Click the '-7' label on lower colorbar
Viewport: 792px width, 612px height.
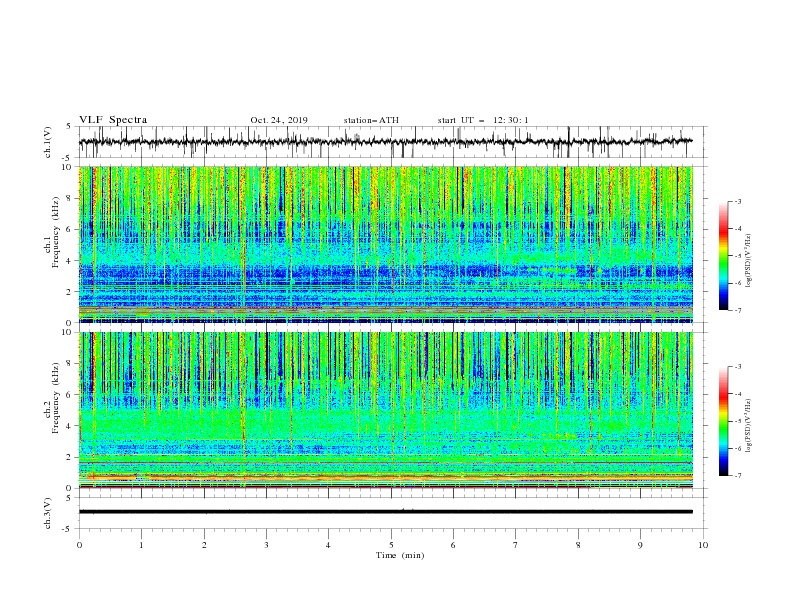737,475
